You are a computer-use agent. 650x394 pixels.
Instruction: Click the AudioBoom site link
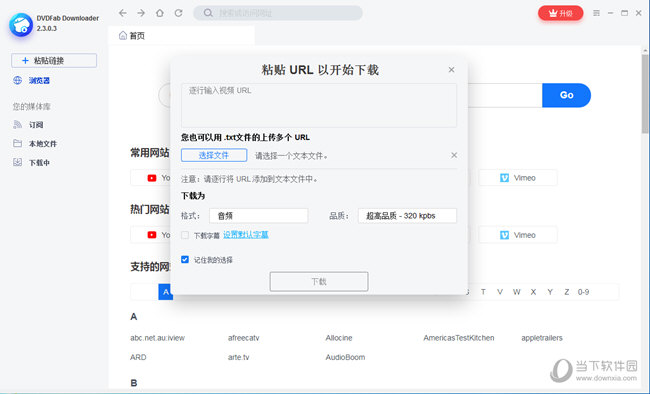(x=345, y=357)
